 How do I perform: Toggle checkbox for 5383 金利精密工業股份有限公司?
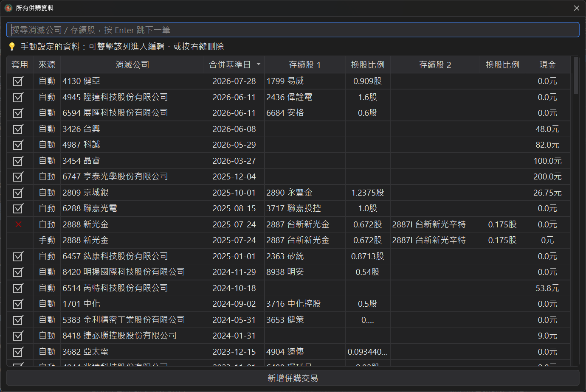tap(18, 320)
